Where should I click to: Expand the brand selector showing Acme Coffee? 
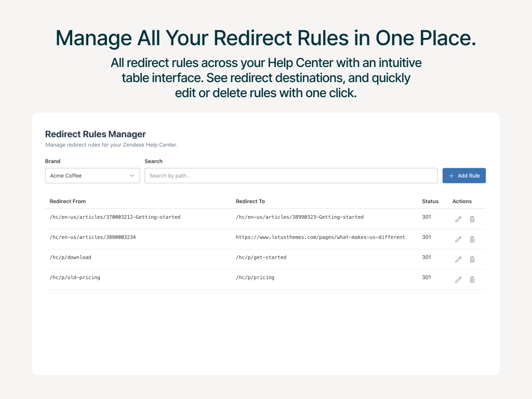tap(92, 176)
